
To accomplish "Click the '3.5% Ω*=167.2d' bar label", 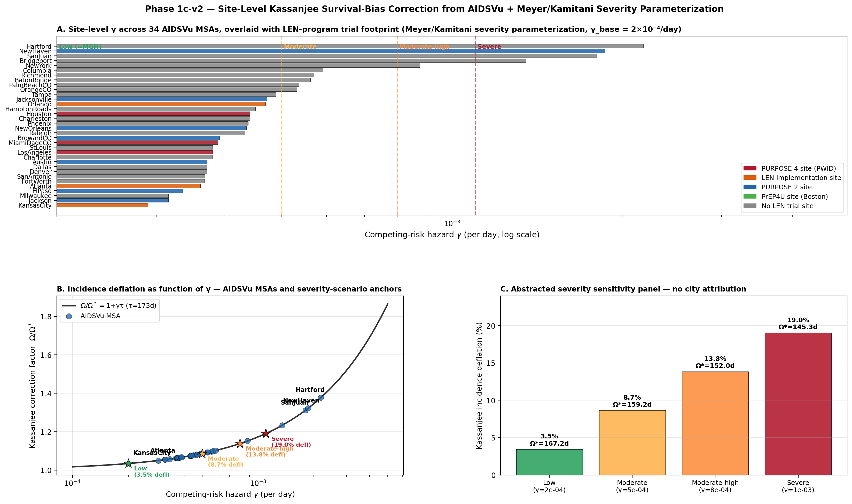I will pos(549,440).
